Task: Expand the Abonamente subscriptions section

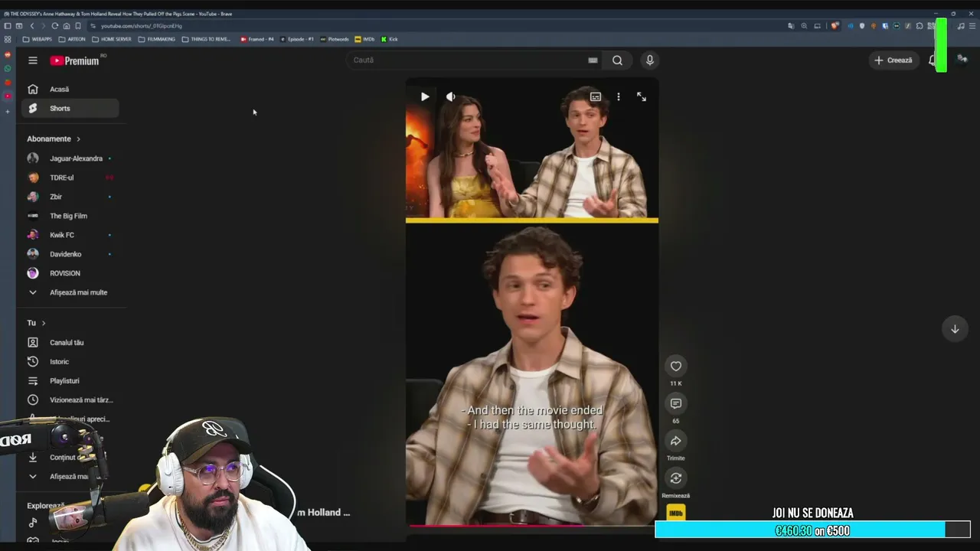Action: tap(54, 139)
